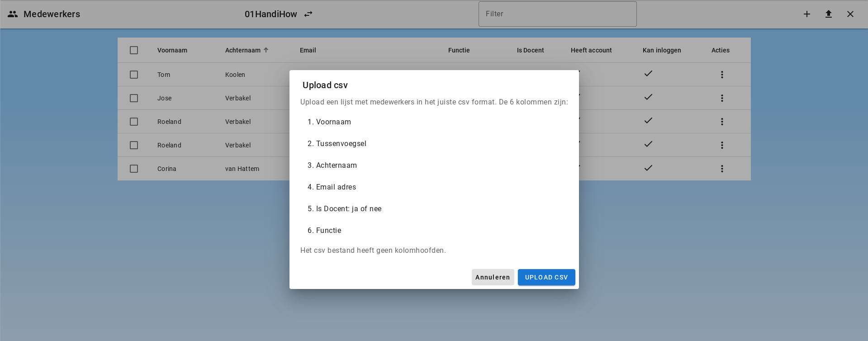
Task: Toggle the select-all checkbox in the table header
Action: pyautogui.click(x=134, y=50)
